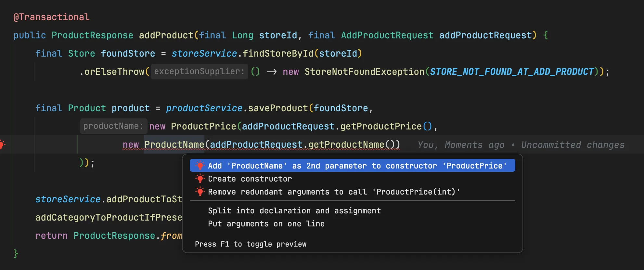Click the @Transactional annotation
Viewport: 644px width, 270px height.
(x=51, y=17)
